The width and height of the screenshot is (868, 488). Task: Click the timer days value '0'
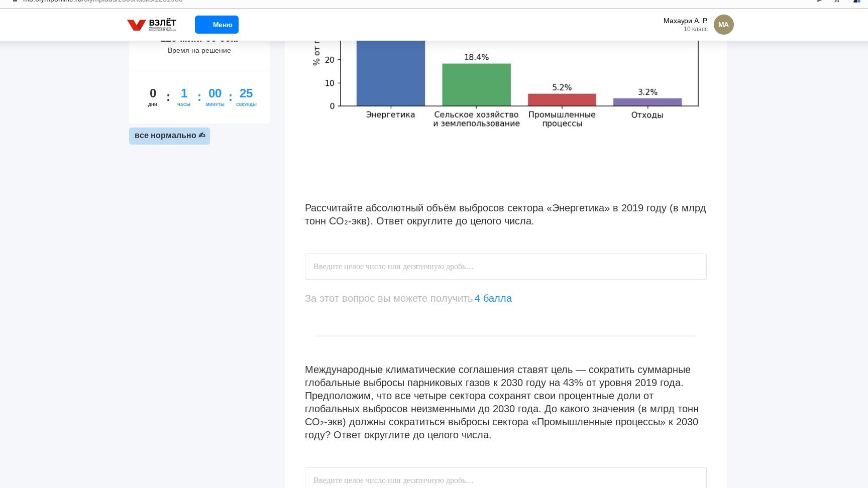(153, 93)
